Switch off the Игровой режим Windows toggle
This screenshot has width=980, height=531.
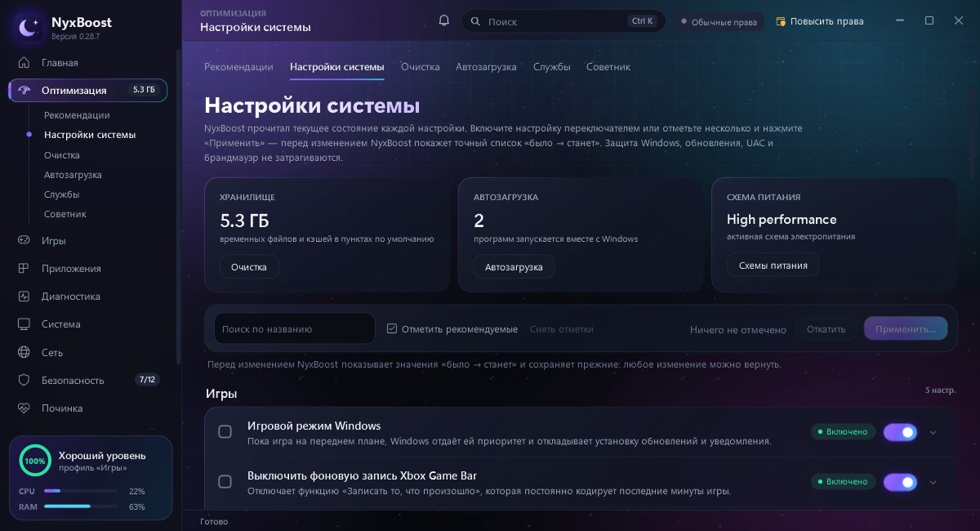click(x=901, y=432)
